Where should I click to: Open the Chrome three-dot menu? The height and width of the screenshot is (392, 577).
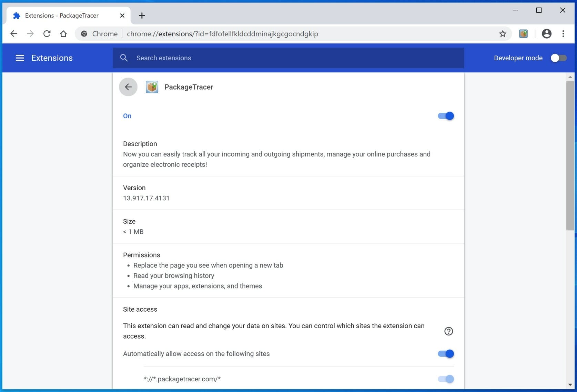pos(563,34)
